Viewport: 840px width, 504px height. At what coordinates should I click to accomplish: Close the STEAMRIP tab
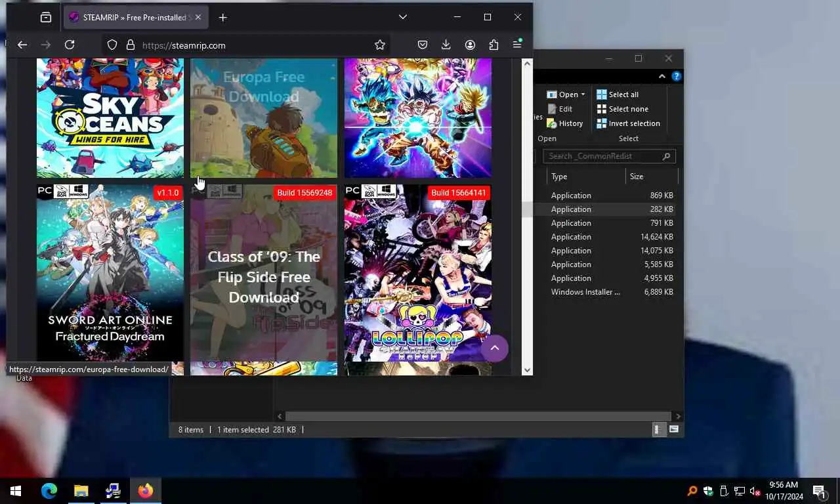coord(198,18)
